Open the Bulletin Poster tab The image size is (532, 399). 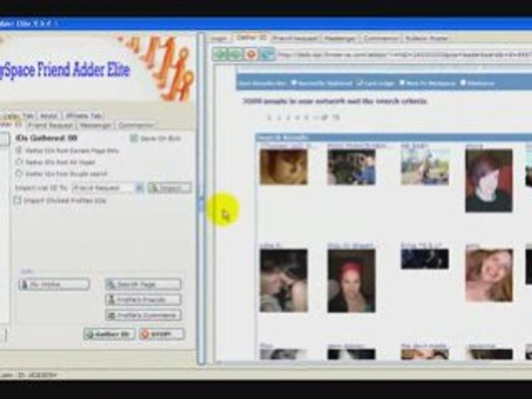tap(426, 38)
